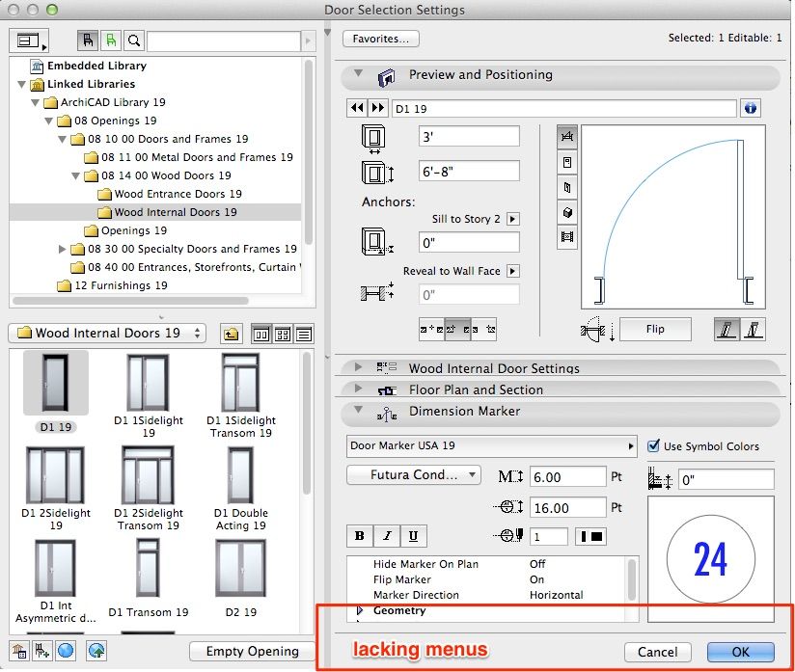This screenshot has height=672, width=795.
Task: Switch preview to floor plan symbol view
Action: click(x=567, y=136)
